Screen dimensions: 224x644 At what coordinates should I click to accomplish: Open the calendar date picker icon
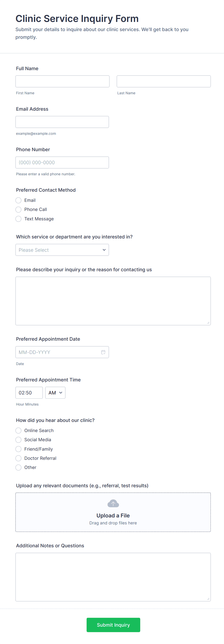[103, 352]
